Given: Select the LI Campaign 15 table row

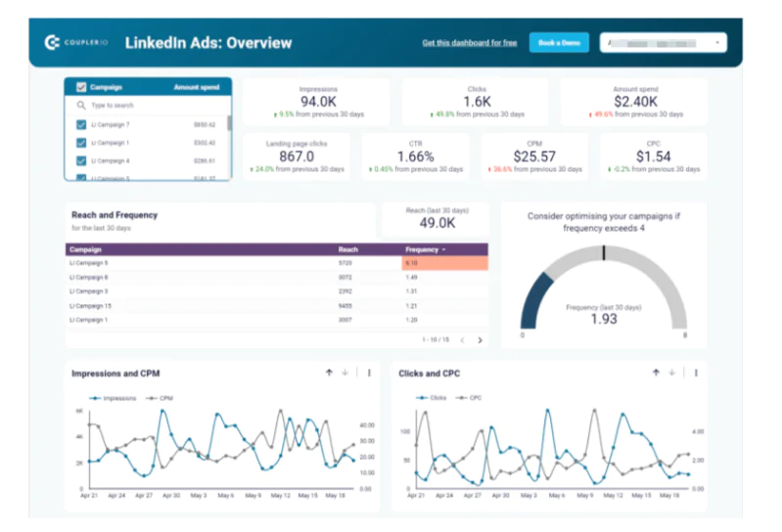Looking at the screenshot, I should [x=277, y=306].
